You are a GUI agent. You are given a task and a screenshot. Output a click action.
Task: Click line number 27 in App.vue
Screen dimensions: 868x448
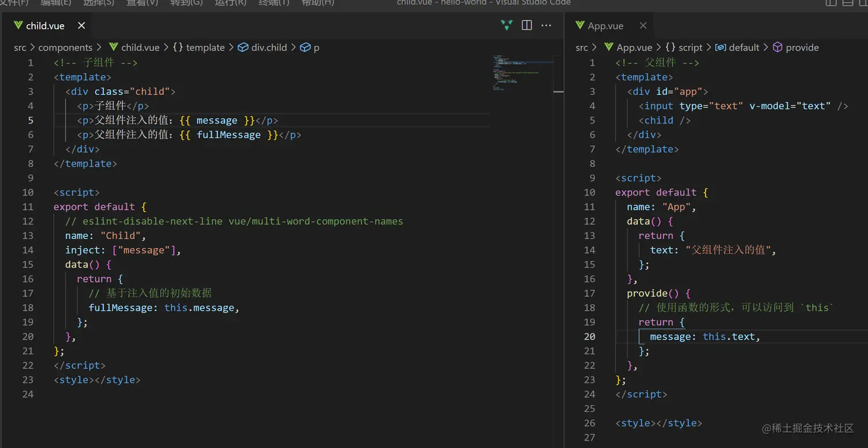point(590,438)
